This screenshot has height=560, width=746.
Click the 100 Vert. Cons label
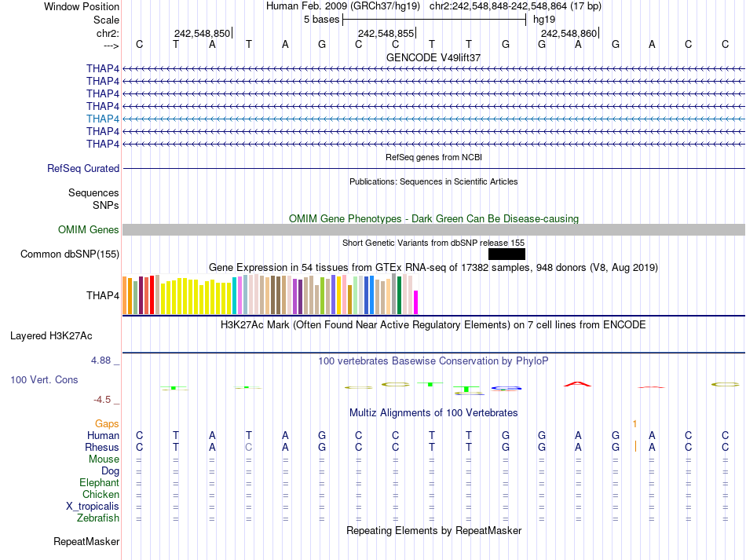click(x=44, y=379)
